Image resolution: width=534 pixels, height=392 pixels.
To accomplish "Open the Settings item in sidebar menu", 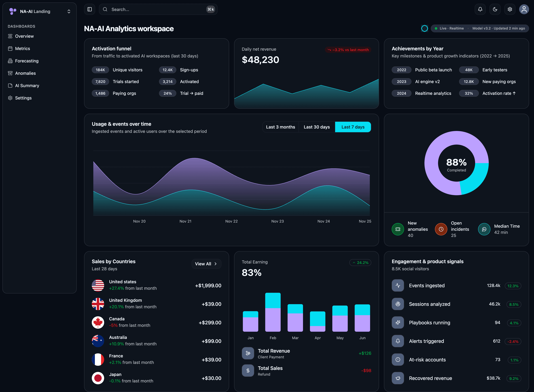I will (23, 98).
